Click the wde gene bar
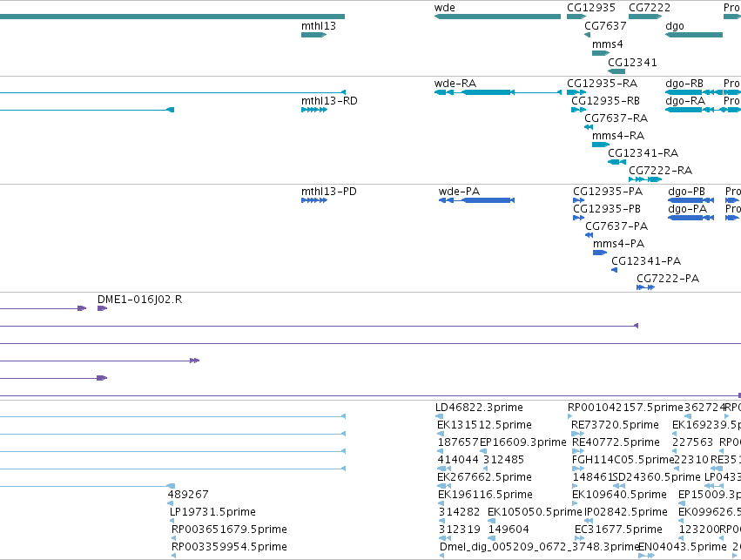The image size is (741, 560). (497, 17)
